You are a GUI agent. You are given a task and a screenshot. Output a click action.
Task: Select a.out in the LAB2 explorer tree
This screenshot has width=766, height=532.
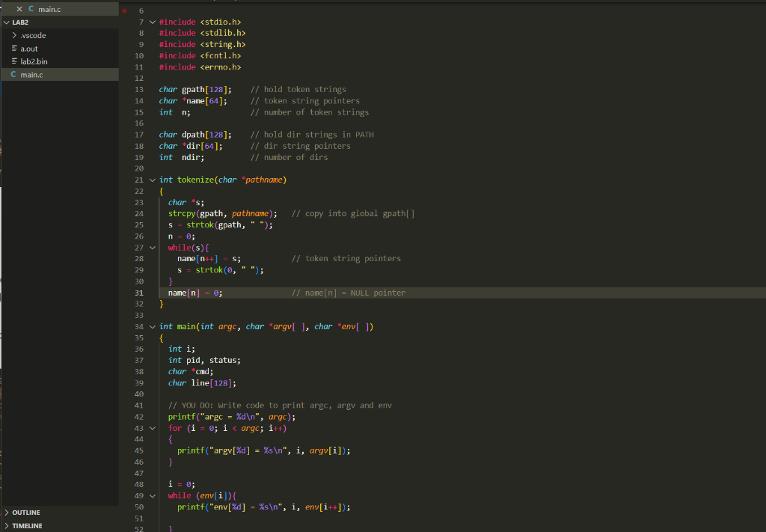click(30, 48)
